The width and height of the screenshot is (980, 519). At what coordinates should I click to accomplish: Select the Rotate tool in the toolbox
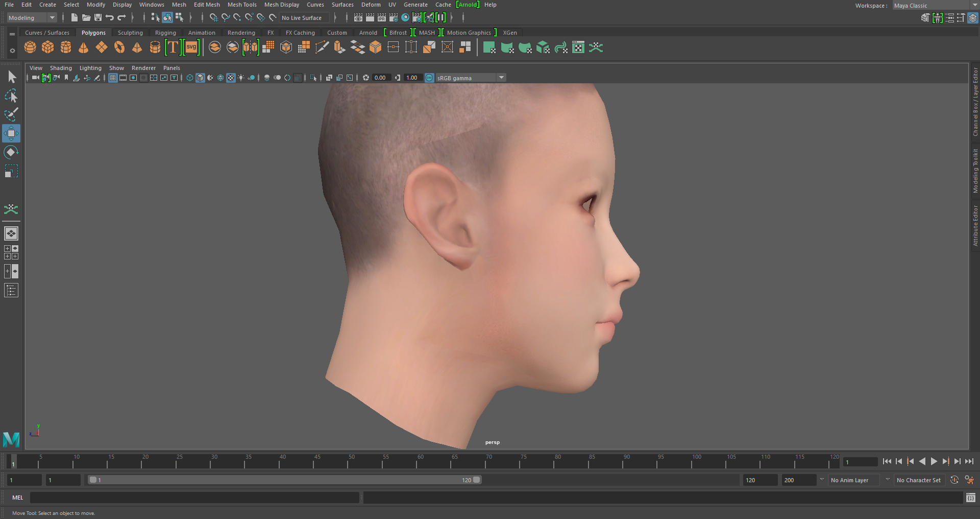coord(11,152)
